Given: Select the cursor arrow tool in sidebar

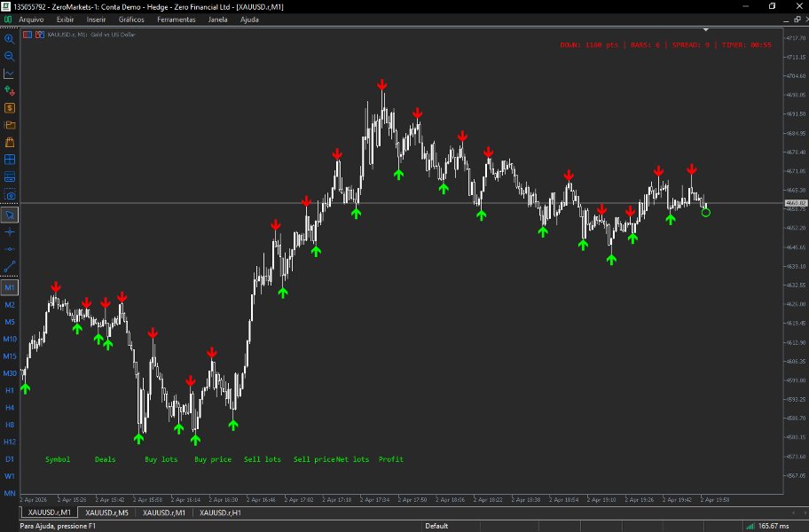Looking at the screenshot, I should 11,215.
